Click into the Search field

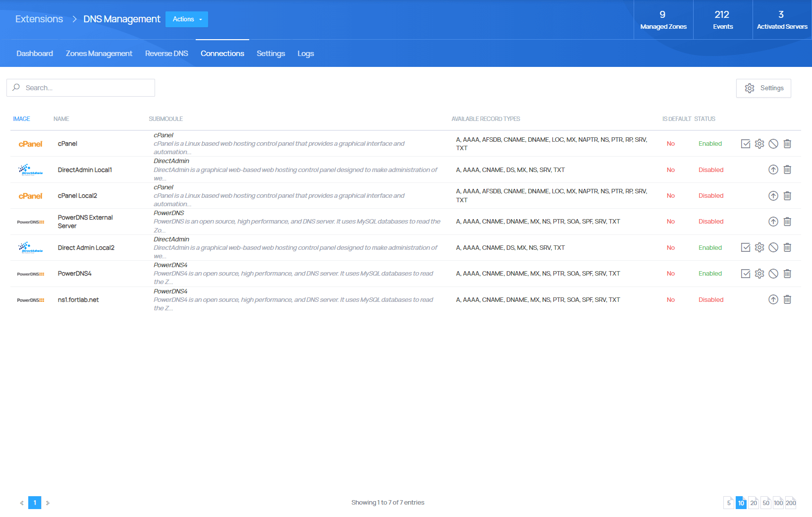[81, 88]
